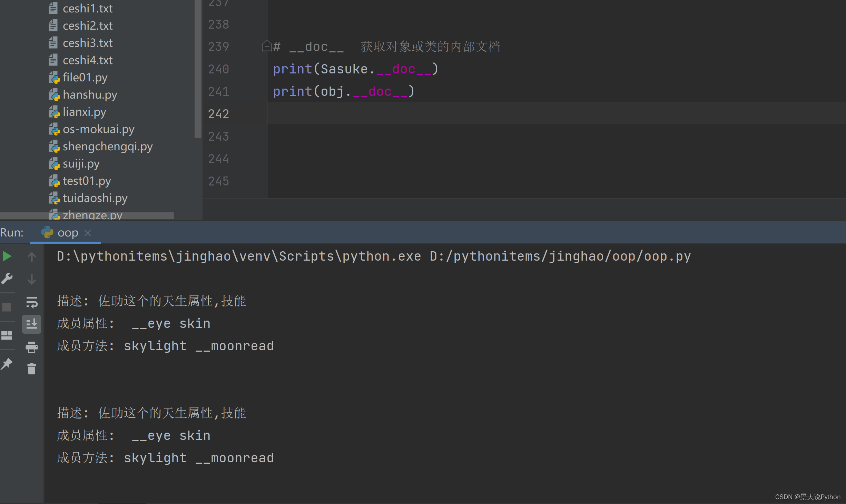Toggle scroll to end of output
Viewport: 846px width, 504px height.
(32, 324)
